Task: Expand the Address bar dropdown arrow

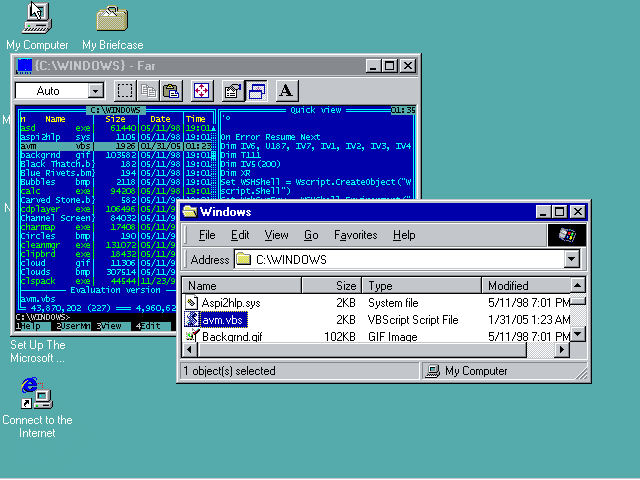Action: tap(572, 259)
